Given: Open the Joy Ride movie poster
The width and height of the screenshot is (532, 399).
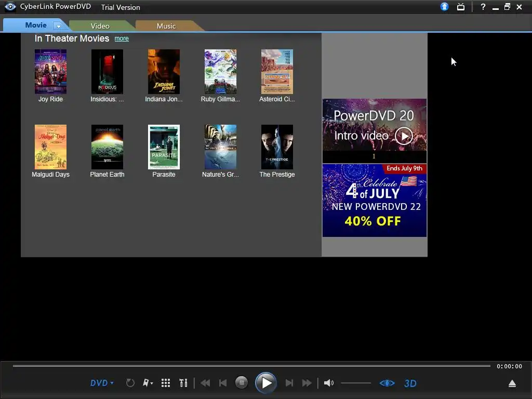Looking at the screenshot, I should tap(50, 72).
